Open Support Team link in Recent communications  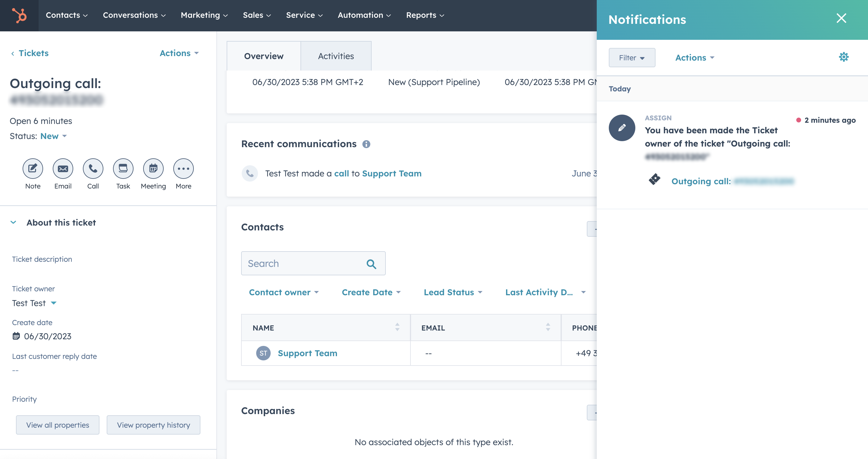point(392,173)
